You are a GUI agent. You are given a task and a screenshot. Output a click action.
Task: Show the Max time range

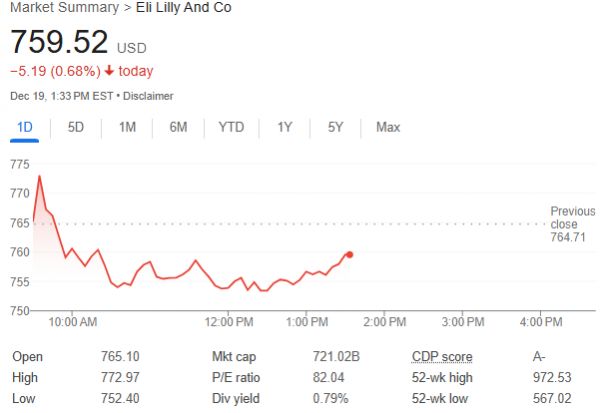[388, 127]
